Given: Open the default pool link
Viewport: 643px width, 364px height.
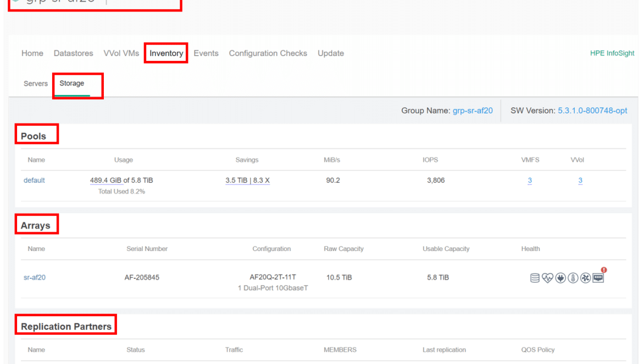Looking at the screenshot, I should click(34, 180).
